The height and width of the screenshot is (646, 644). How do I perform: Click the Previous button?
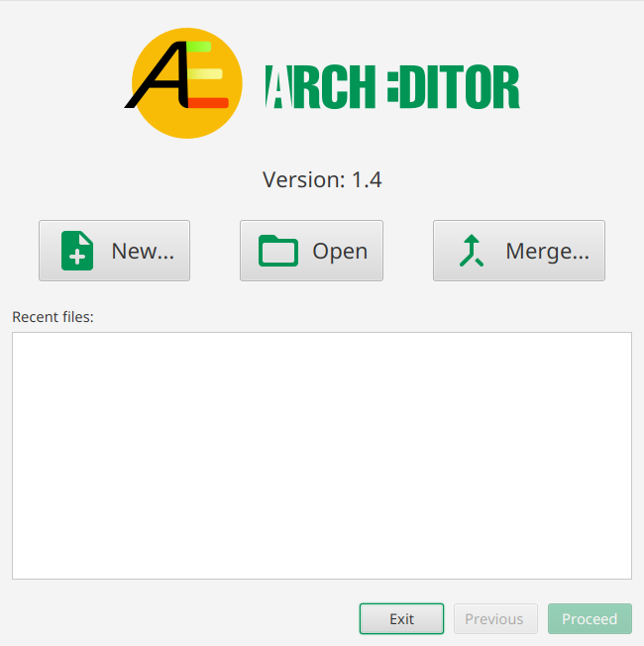[495, 619]
